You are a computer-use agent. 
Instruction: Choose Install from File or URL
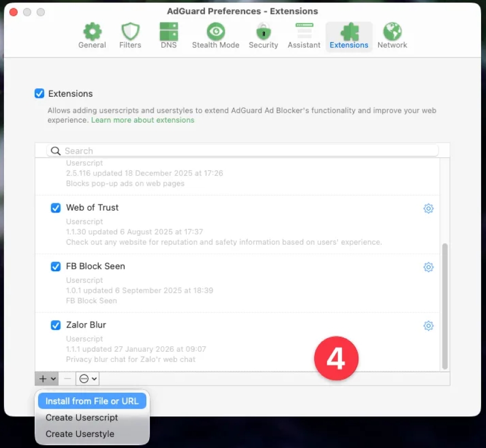tap(92, 401)
